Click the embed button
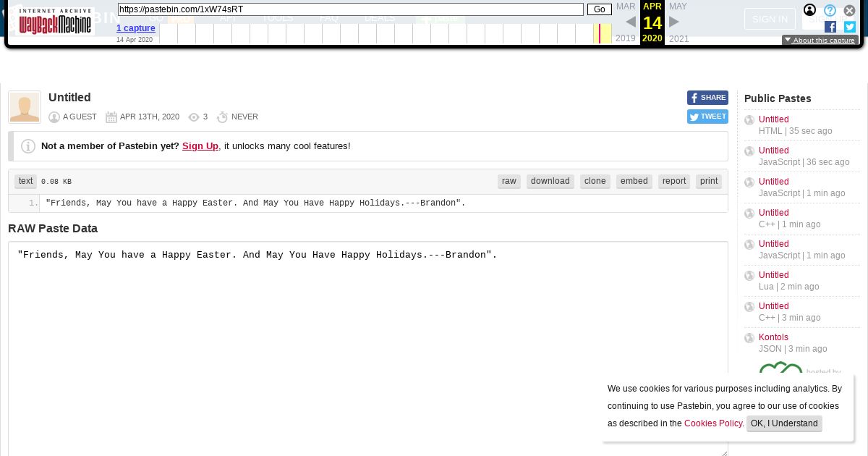The image size is (868, 456). tap(634, 182)
